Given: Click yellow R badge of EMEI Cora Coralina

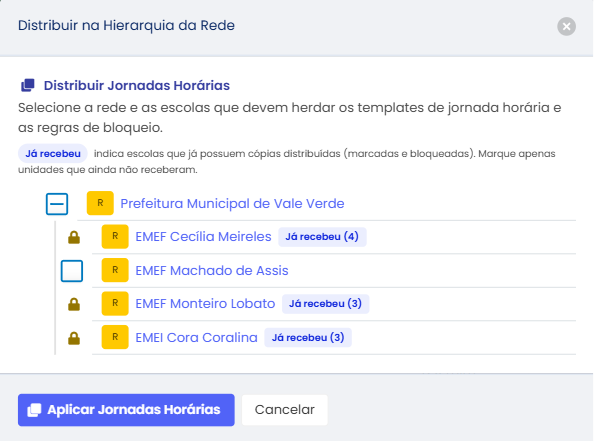Looking at the screenshot, I should pyautogui.click(x=115, y=337).
